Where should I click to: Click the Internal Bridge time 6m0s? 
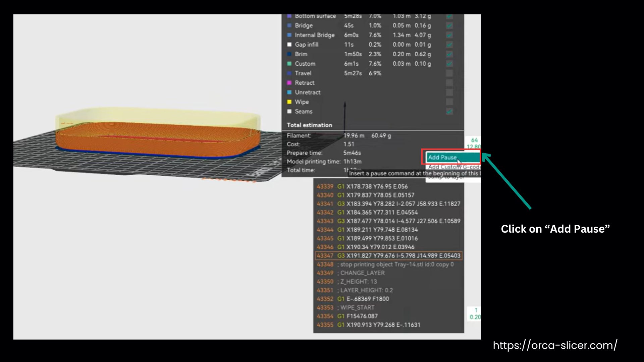(x=351, y=35)
